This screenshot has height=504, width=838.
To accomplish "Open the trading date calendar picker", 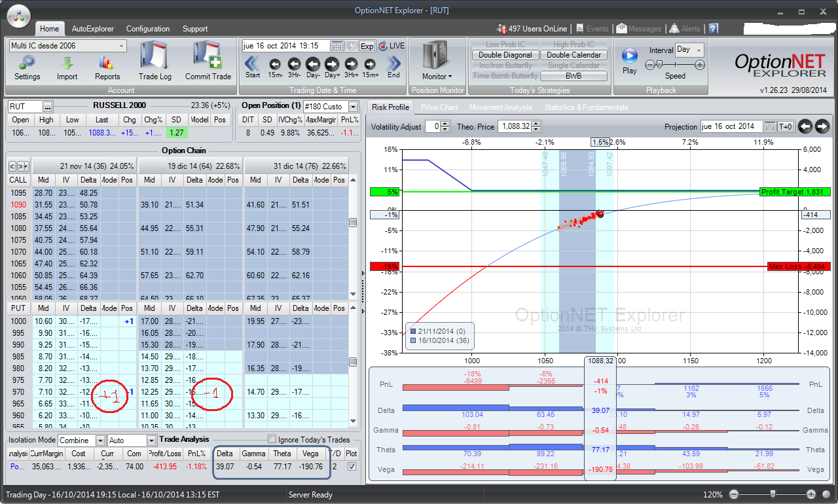I will [337, 46].
